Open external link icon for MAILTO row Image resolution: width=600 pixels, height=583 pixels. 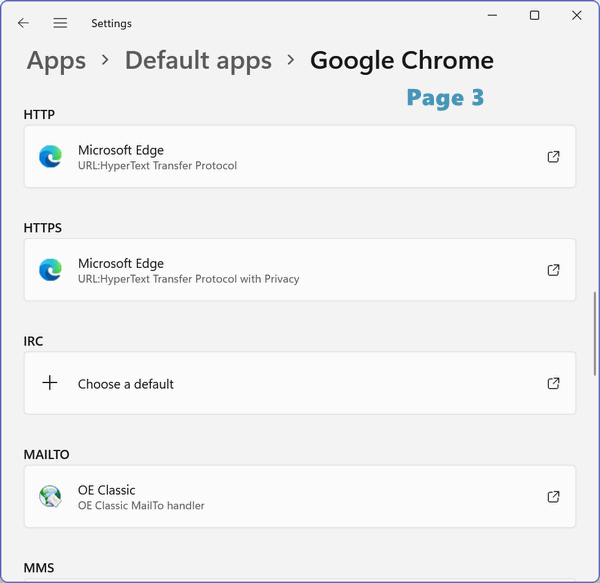pyautogui.click(x=553, y=497)
